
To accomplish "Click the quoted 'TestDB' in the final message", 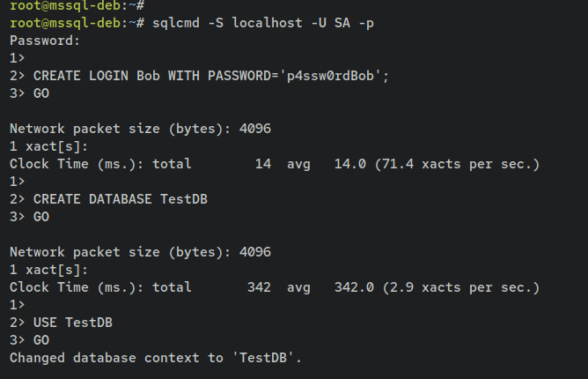I will point(264,358).
